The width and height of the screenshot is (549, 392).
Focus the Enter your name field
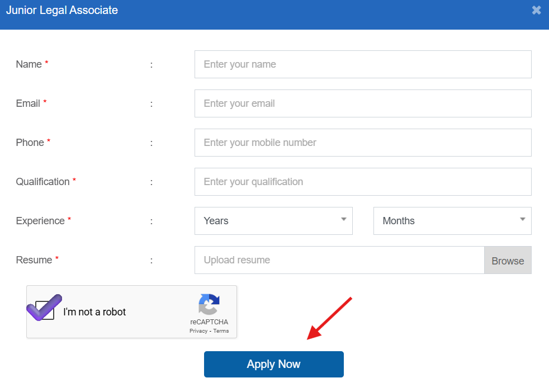[362, 64]
